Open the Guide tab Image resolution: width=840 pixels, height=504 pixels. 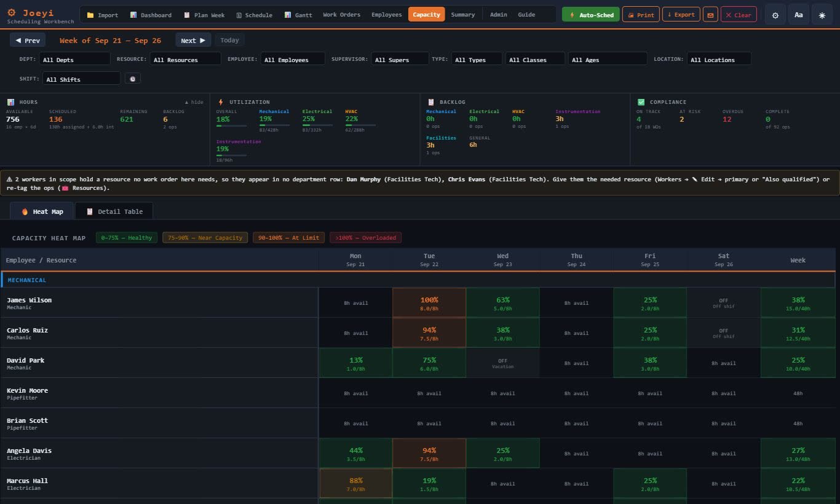[526, 15]
